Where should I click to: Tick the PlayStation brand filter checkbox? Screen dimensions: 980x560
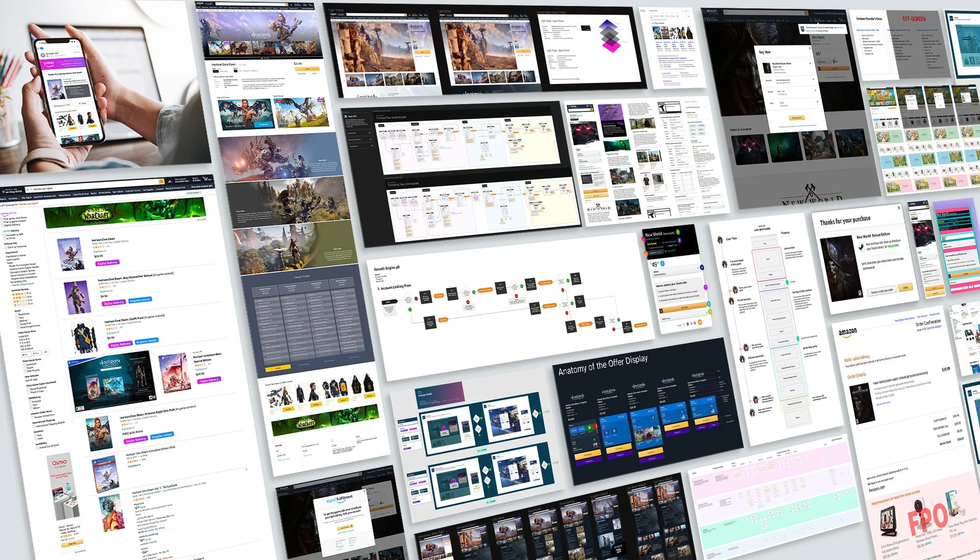click(17, 314)
